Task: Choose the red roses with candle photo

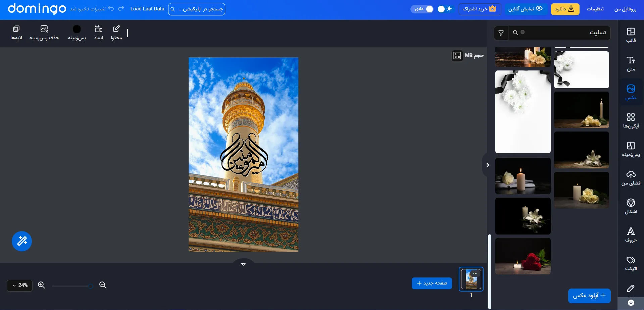Action: coord(523,256)
